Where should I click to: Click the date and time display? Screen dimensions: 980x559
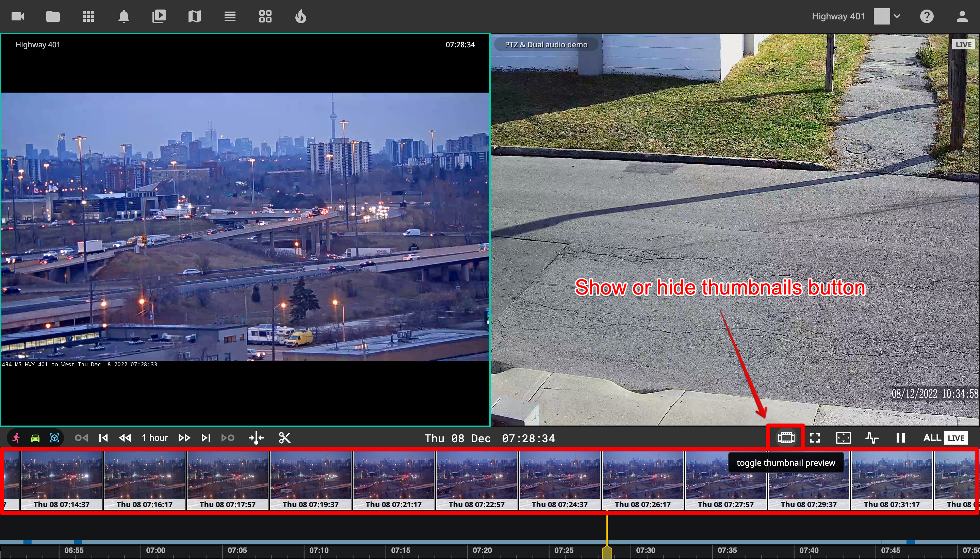click(x=490, y=438)
